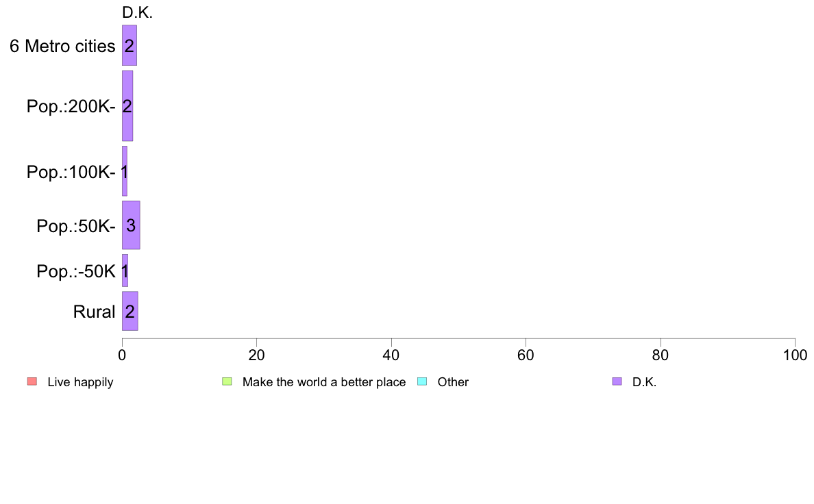The height and width of the screenshot is (504, 814).
Task: Click the Live happily legend label
Action: pos(80,383)
